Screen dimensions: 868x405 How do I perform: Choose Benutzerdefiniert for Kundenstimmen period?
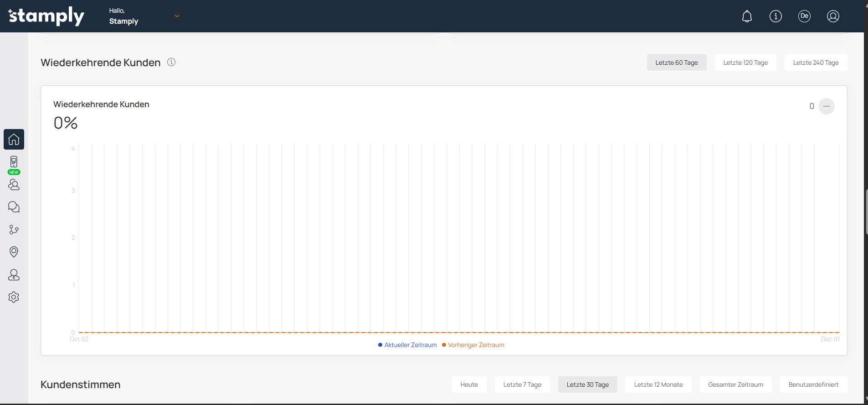pyautogui.click(x=813, y=384)
